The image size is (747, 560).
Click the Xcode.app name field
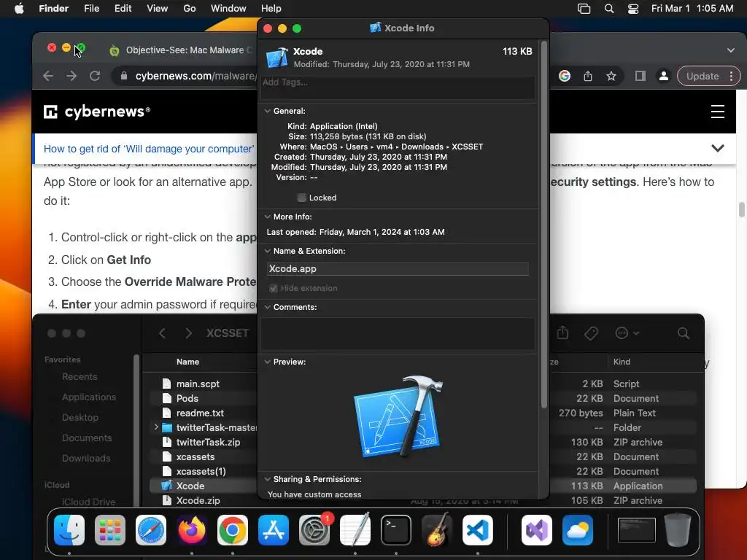pyautogui.click(x=398, y=268)
